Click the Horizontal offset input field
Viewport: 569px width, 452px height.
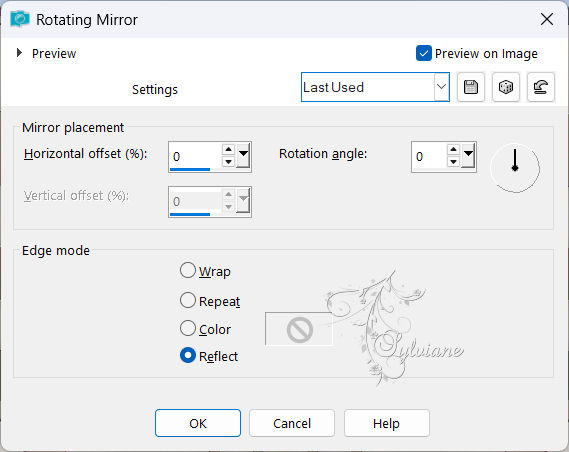(195, 156)
